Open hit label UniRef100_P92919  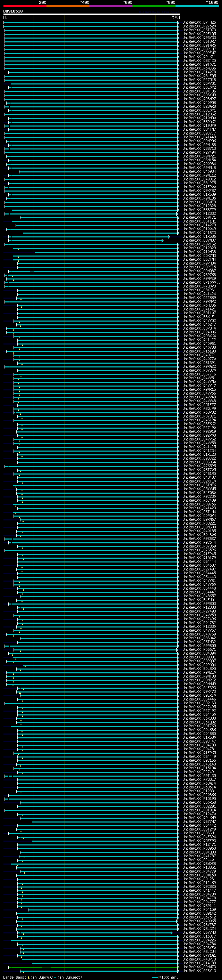199,431
